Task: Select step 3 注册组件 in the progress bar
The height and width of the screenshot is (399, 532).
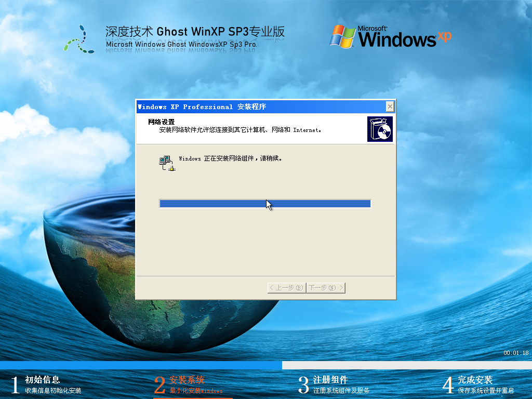Action: click(x=331, y=380)
